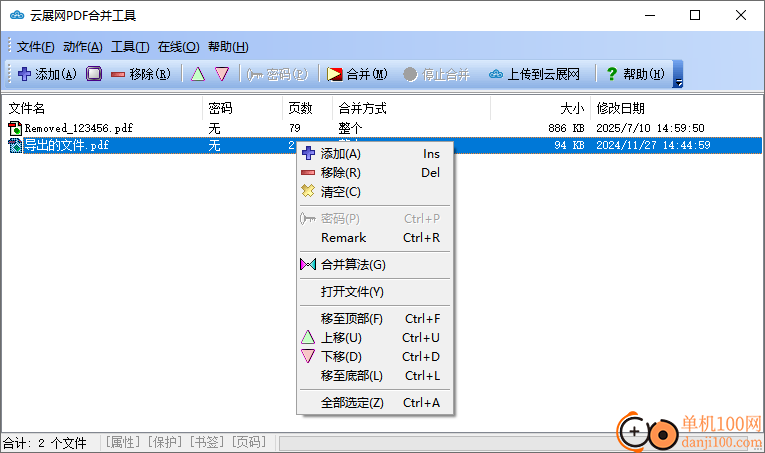Choose Merge algorithm (合并算法) in context menu

coord(375,264)
